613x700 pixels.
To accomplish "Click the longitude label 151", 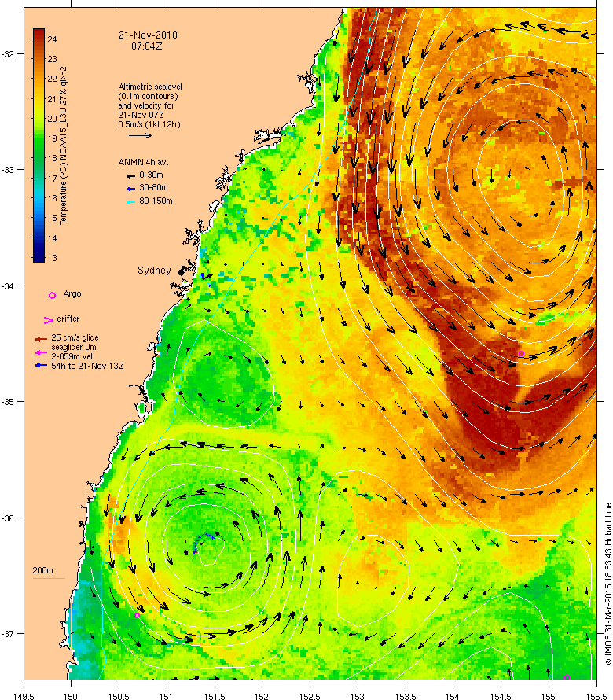I will coord(167,696).
